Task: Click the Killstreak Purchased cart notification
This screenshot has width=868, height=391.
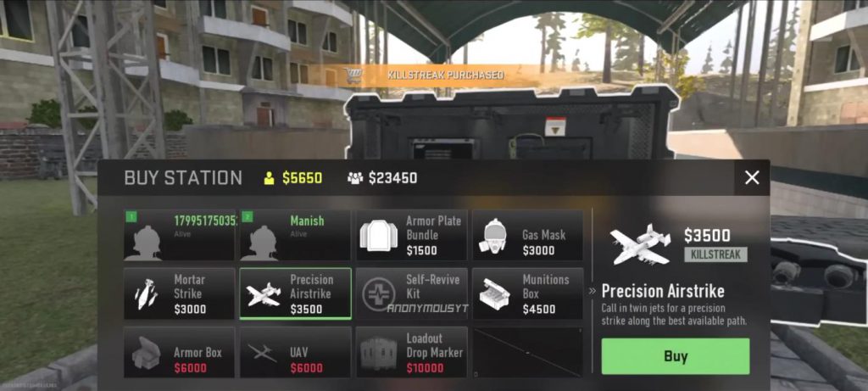Action: (x=424, y=75)
